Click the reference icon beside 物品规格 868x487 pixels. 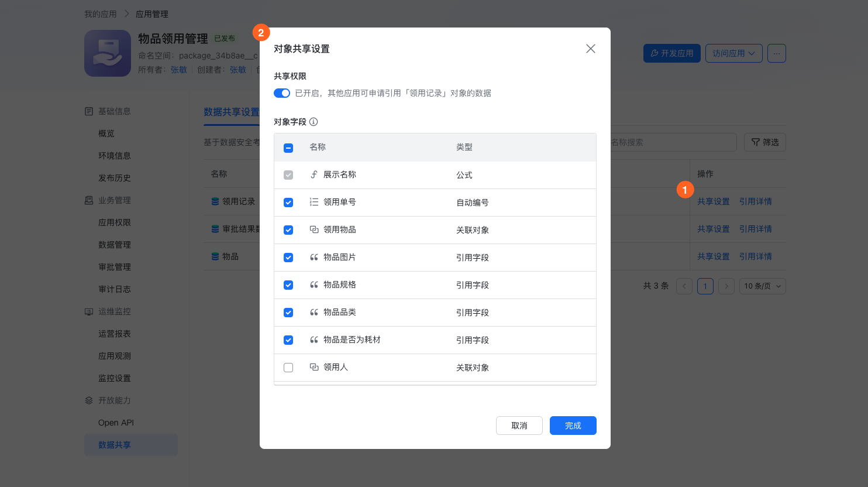click(x=314, y=284)
